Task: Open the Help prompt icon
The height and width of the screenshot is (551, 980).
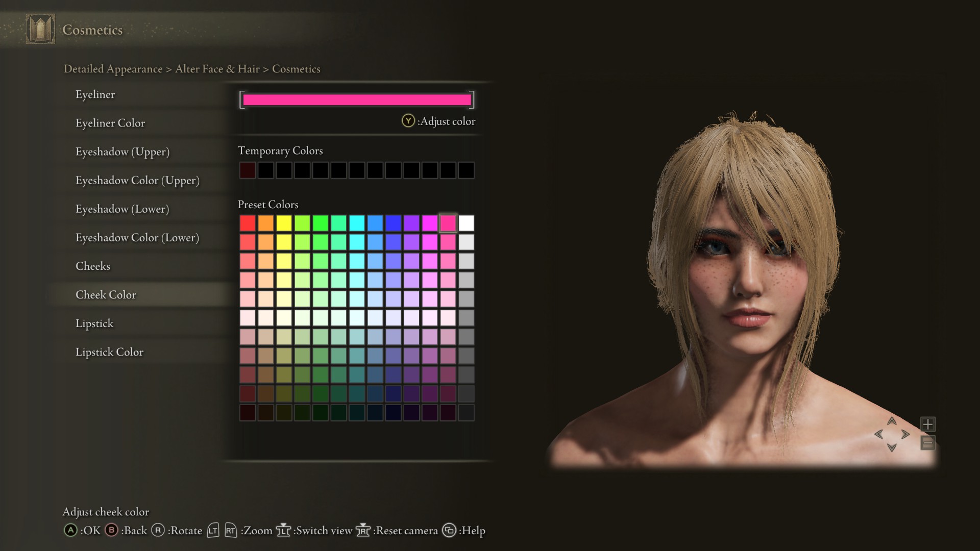Action: pyautogui.click(x=449, y=531)
